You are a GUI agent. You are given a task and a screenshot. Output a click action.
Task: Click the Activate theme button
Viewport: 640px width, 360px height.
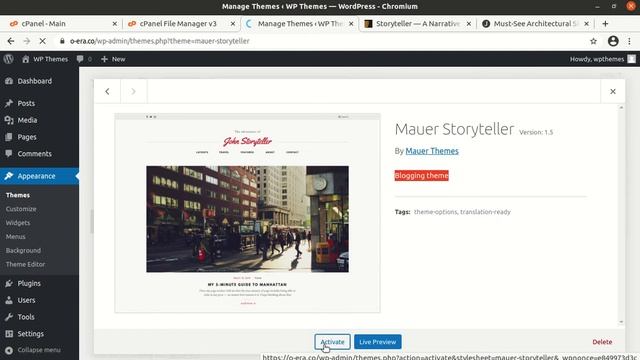332,342
